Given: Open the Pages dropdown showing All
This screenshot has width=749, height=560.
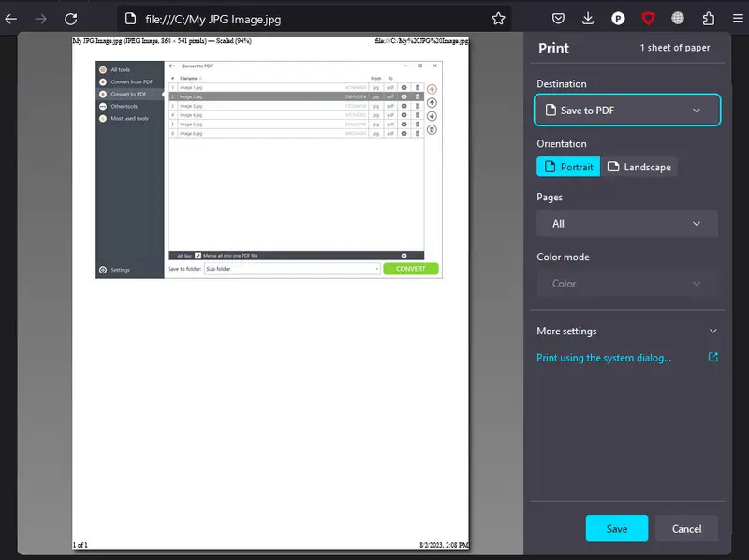Looking at the screenshot, I should click(626, 223).
